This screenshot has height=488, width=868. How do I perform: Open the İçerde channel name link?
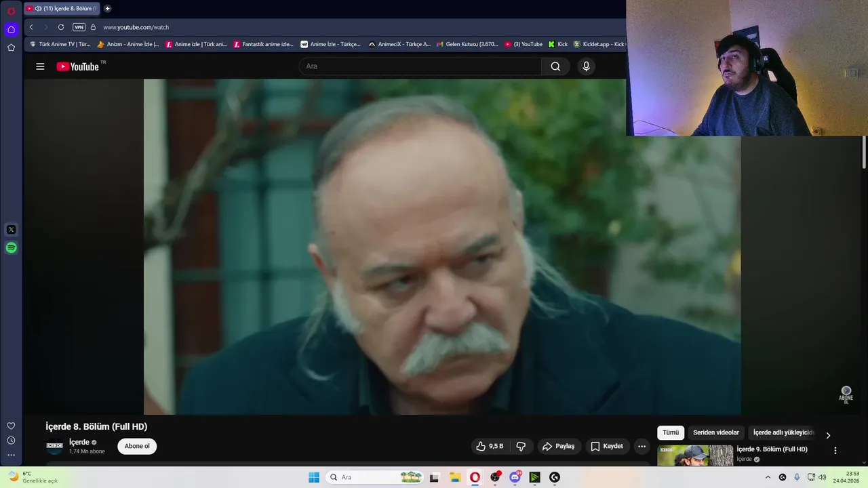pyautogui.click(x=79, y=442)
